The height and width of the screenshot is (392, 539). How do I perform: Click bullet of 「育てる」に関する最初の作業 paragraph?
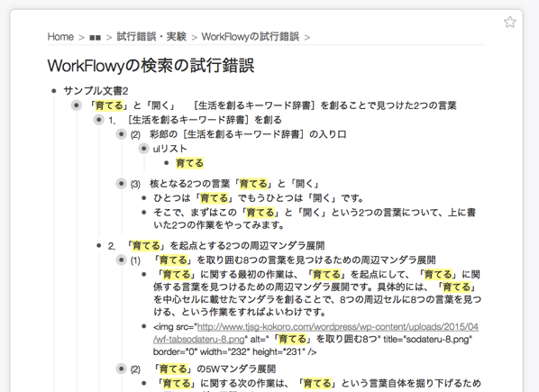(144, 274)
